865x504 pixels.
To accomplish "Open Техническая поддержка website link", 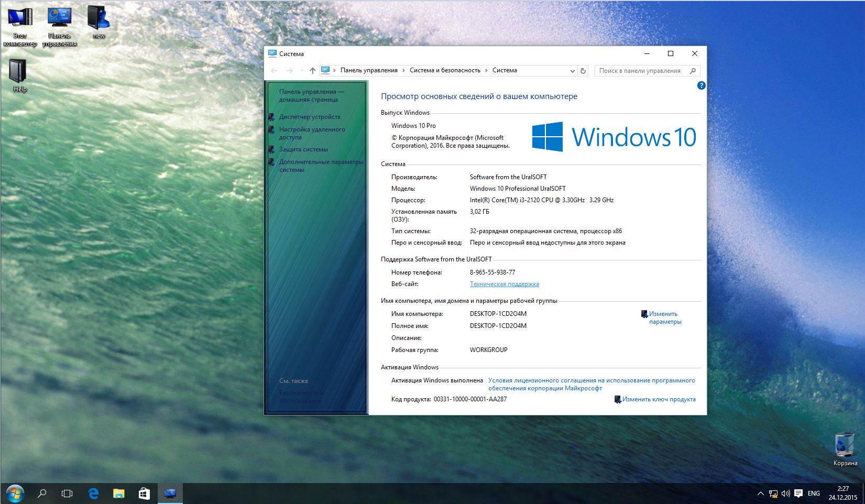I will click(504, 284).
